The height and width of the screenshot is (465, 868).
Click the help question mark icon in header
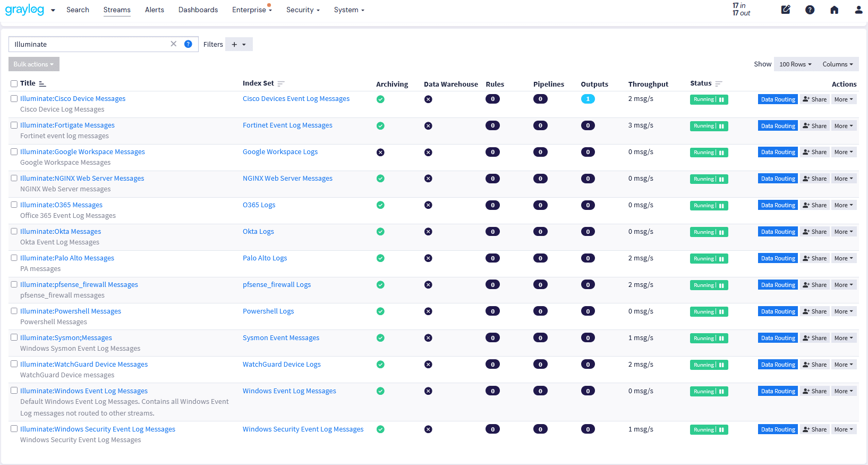810,10
